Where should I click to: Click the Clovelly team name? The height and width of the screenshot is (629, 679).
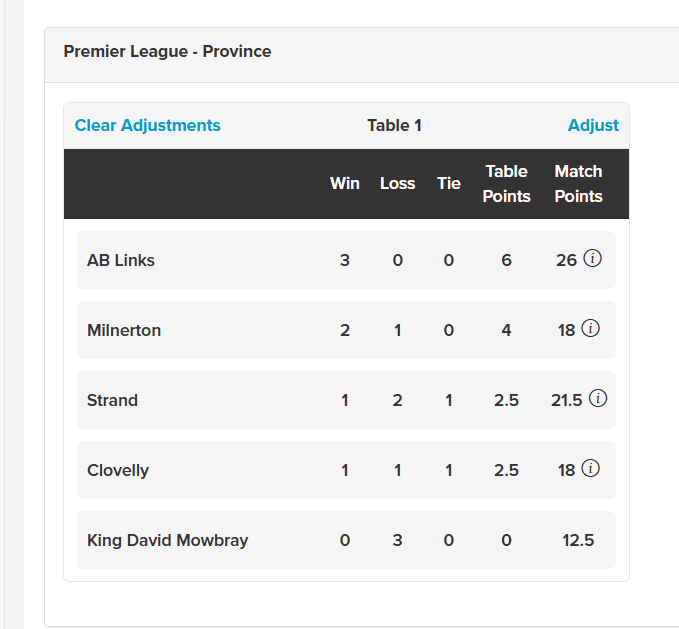(118, 470)
